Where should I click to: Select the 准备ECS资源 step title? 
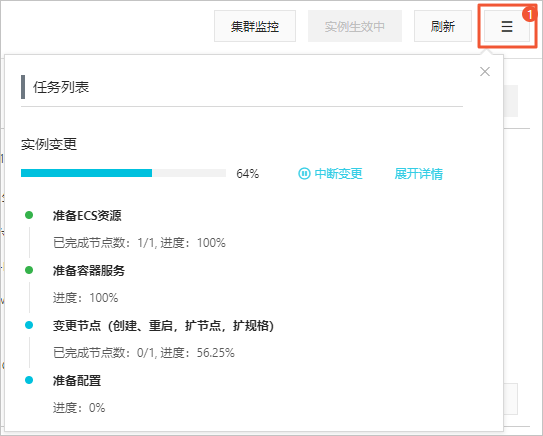tap(87, 215)
